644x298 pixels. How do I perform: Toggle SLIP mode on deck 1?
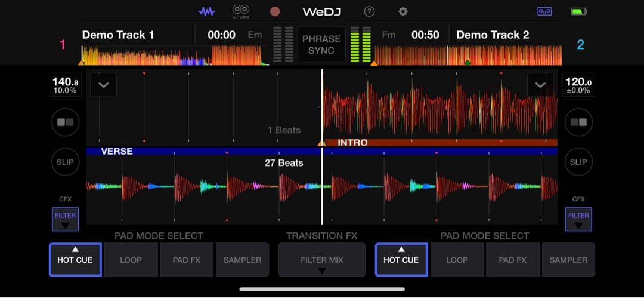coord(65,162)
